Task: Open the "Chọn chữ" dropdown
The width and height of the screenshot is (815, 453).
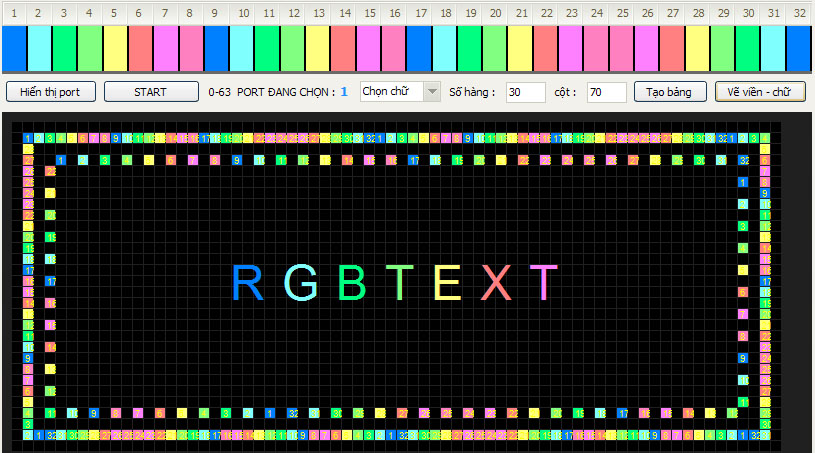Action: (400, 92)
